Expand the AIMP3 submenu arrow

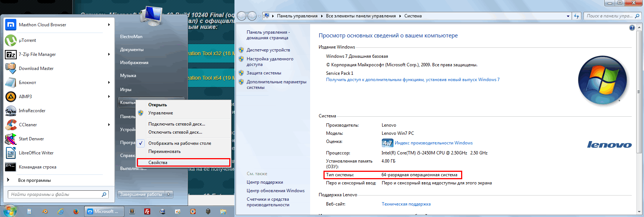(x=109, y=97)
